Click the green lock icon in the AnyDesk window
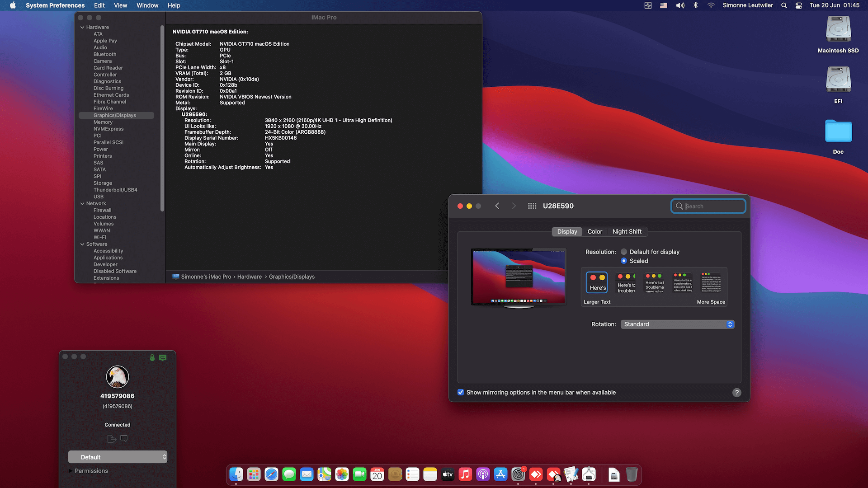 click(x=152, y=357)
